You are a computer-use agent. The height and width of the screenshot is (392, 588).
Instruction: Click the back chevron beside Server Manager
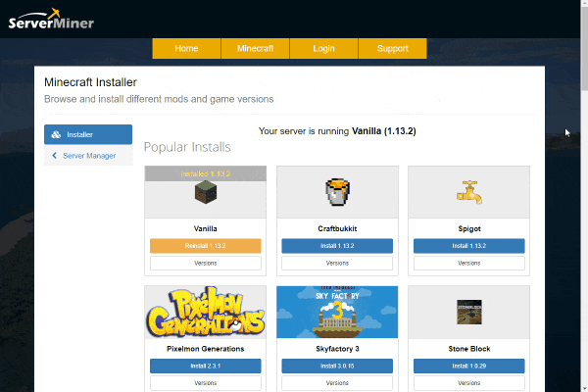pos(54,155)
